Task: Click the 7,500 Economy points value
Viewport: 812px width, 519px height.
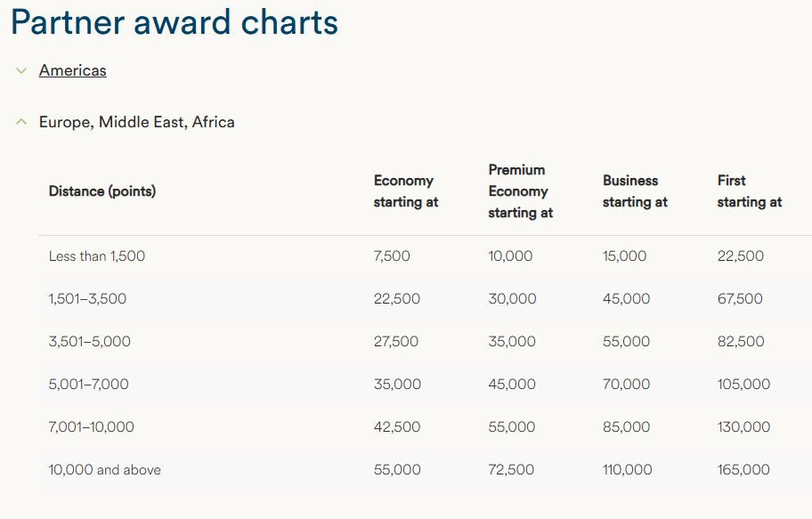Action: pyautogui.click(x=392, y=256)
